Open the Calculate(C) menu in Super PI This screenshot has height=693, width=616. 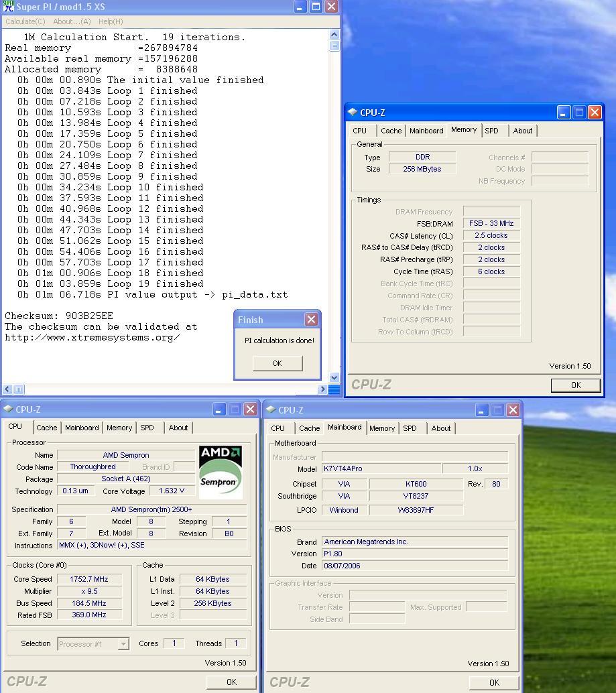25,21
